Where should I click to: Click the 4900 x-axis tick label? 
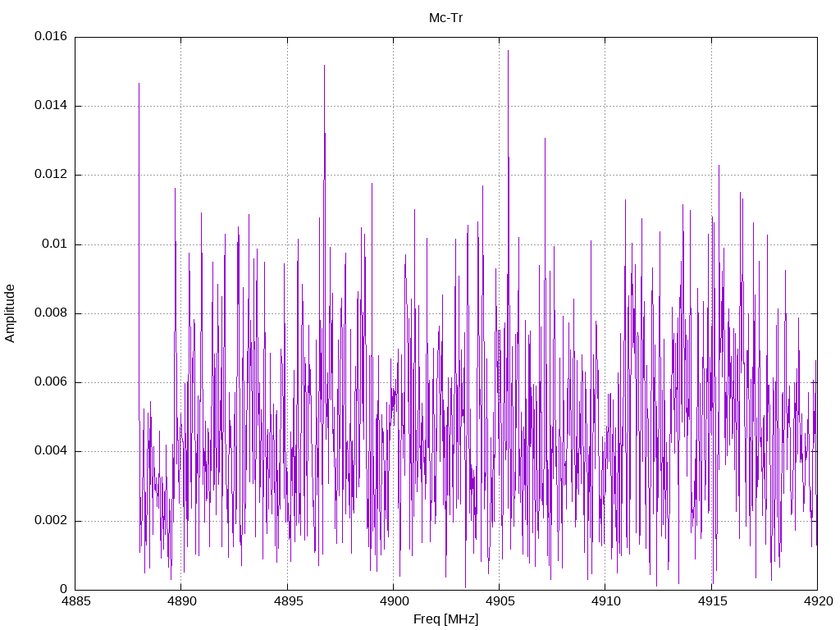(393, 601)
